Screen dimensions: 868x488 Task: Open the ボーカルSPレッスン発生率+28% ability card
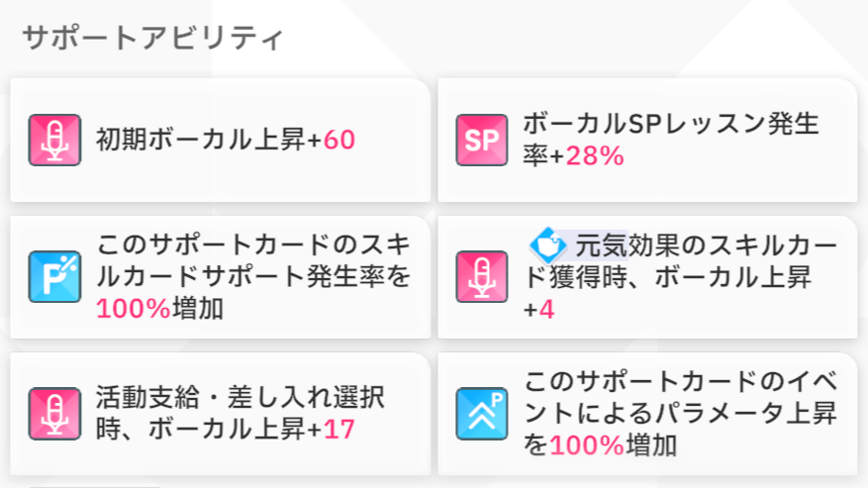(x=647, y=141)
